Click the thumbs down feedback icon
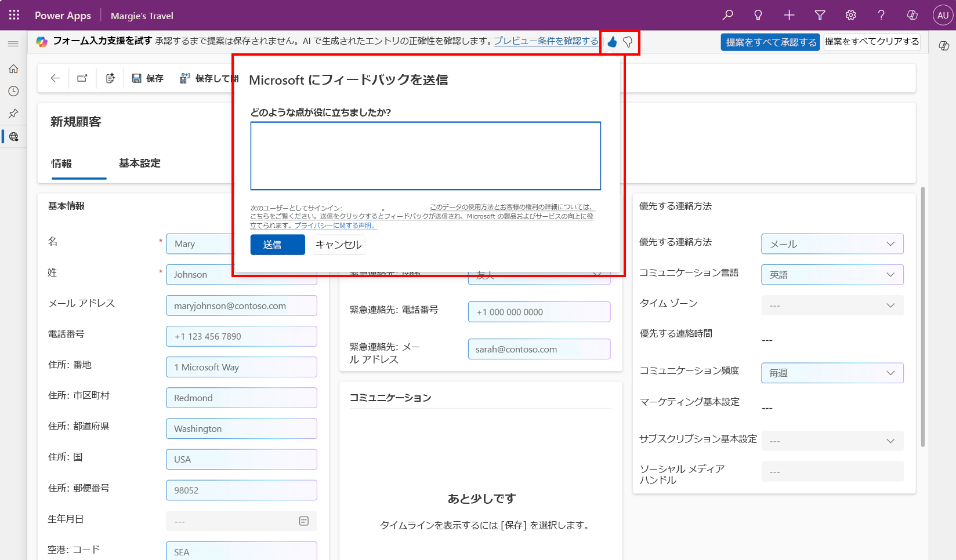 tap(628, 42)
